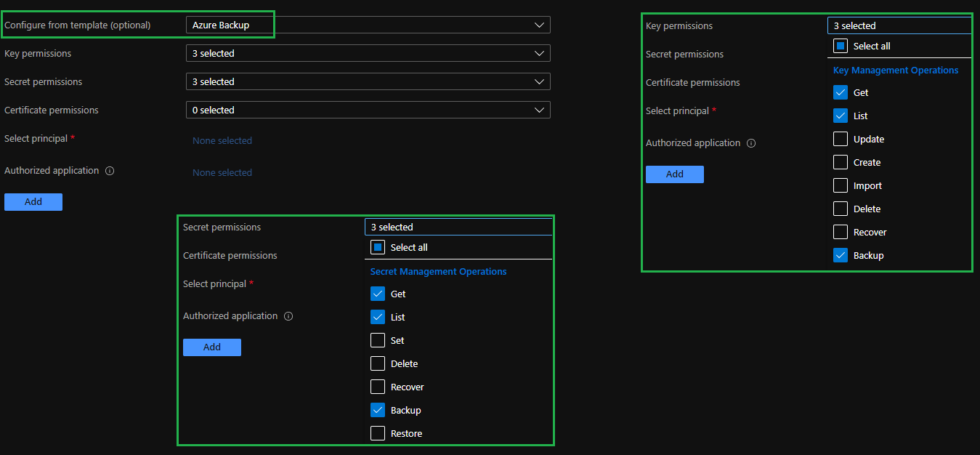Click Add button in Key permissions panel
The width and height of the screenshot is (980, 455).
(x=675, y=174)
